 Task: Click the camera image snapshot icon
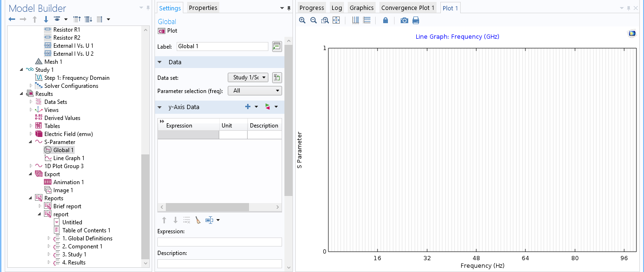point(404,20)
